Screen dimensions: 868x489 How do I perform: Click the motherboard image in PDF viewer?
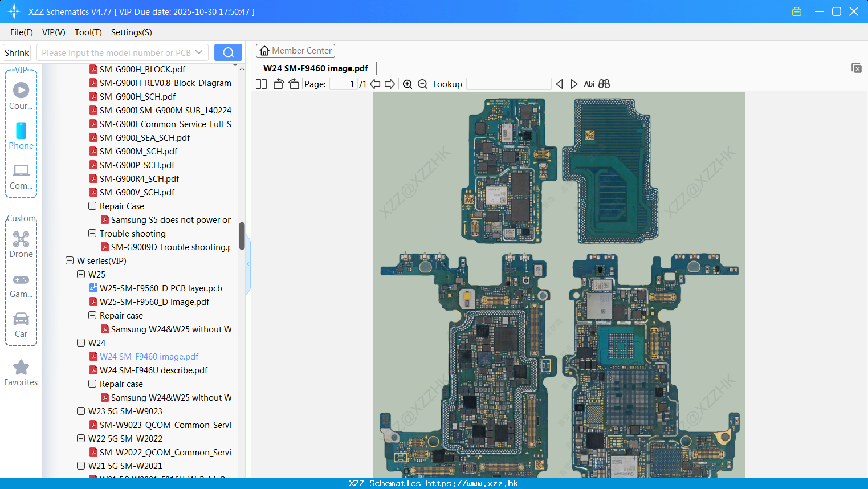point(559,285)
